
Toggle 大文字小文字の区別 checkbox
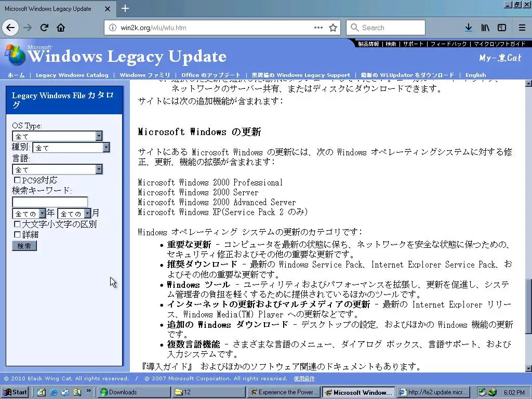(x=17, y=224)
